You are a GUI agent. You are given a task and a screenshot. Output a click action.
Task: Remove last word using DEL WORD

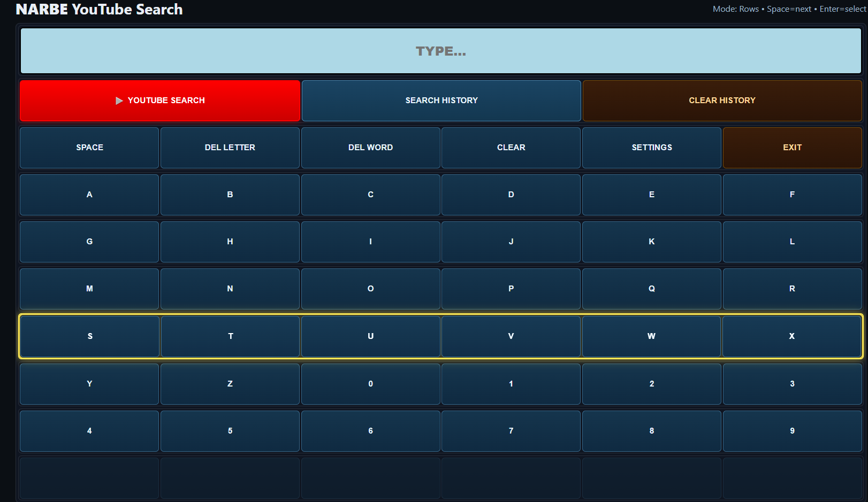click(x=370, y=148)
